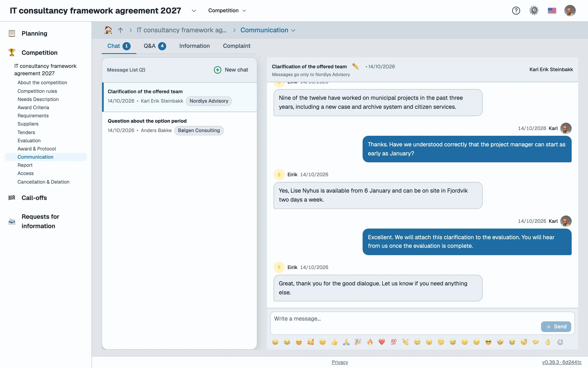Viewport: 588px width, 368px height.
Task: Open the Competition phase dropdown in header
Action: click(x=227, y=10)
